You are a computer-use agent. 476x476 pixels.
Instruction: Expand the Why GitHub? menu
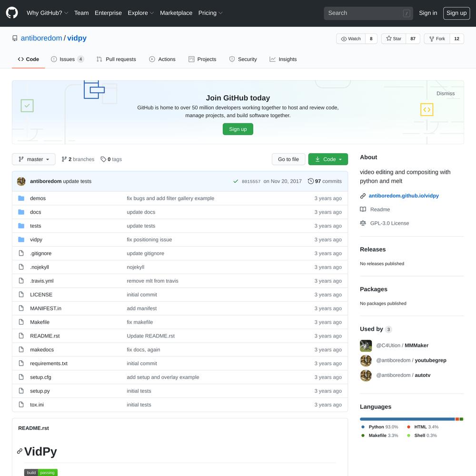coord(47,13)
